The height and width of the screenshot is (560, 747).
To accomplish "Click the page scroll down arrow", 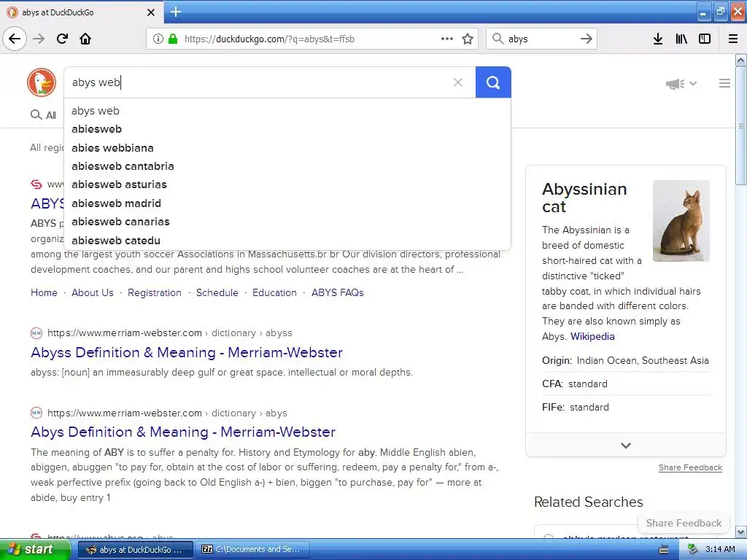I will 740,532.
